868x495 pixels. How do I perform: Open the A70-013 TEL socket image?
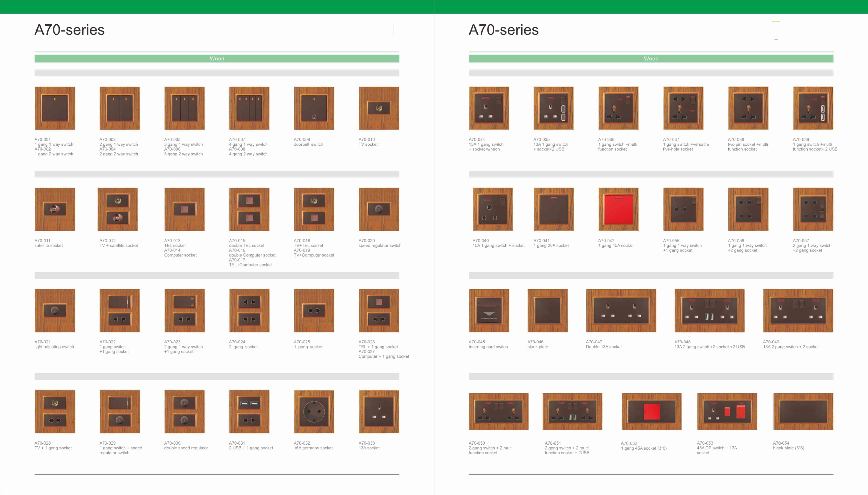[x=185, y=209]
